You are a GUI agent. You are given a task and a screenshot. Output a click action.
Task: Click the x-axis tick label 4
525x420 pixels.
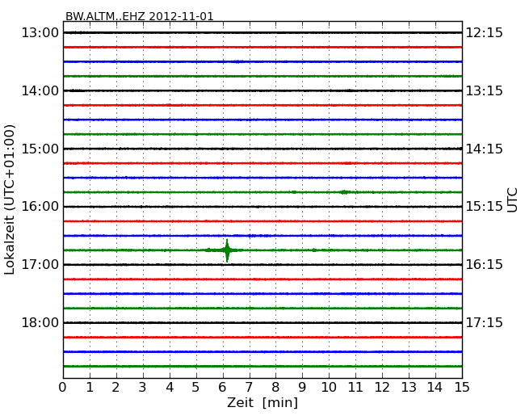click(170, 387)
